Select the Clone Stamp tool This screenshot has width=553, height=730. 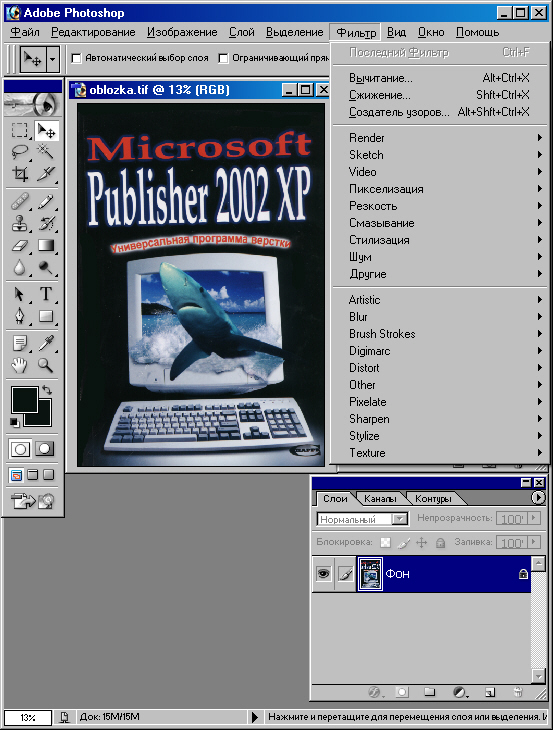coord(20,224)
